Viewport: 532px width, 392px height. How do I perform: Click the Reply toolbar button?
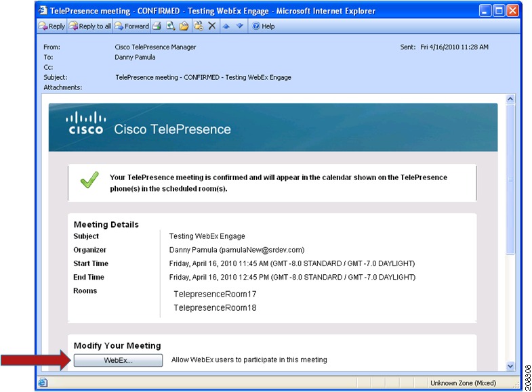52,26
